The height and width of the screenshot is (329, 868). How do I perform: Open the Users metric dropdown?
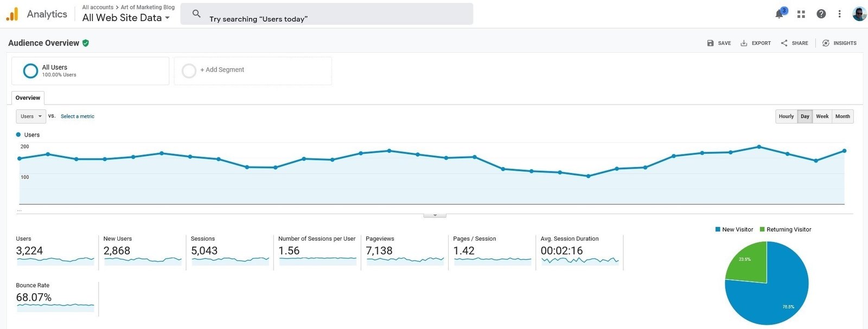coord(31,117)
